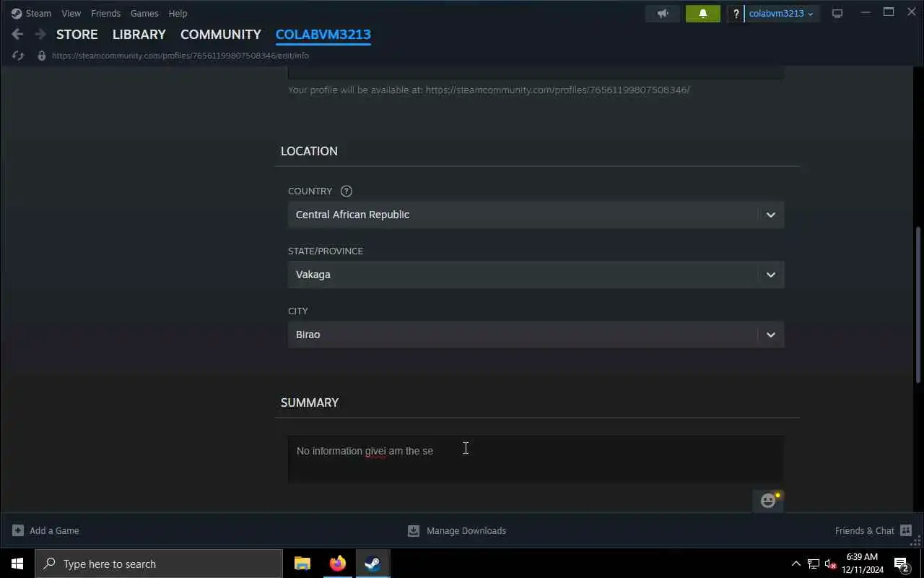Viewport: 924px width, 578px height.
Task: Click the Steam logo icon
Action: tap(17, 13)
